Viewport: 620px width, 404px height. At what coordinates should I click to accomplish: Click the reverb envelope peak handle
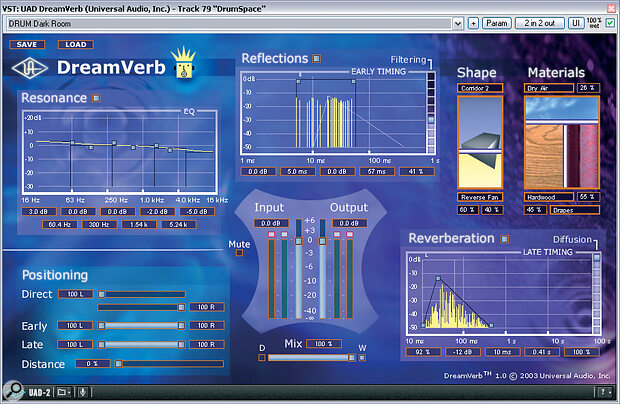pos(438,279)
